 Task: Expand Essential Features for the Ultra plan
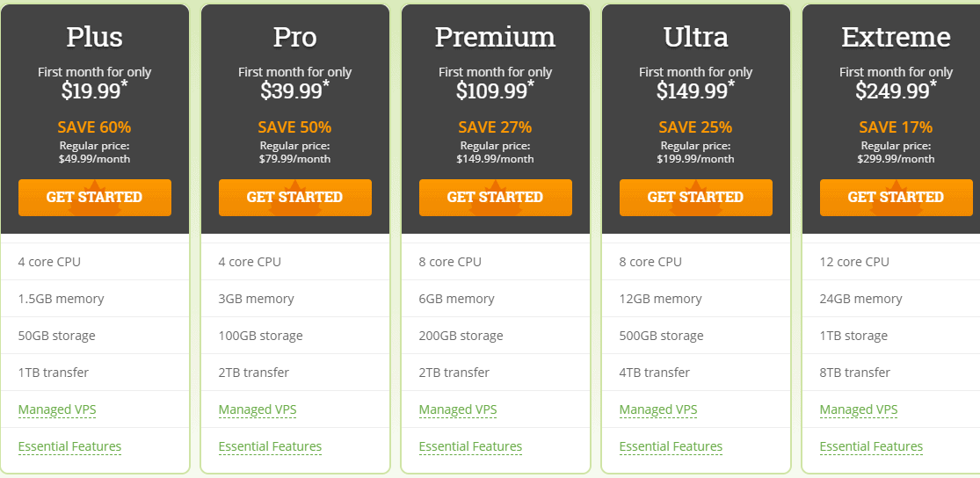tap(671, 446)
